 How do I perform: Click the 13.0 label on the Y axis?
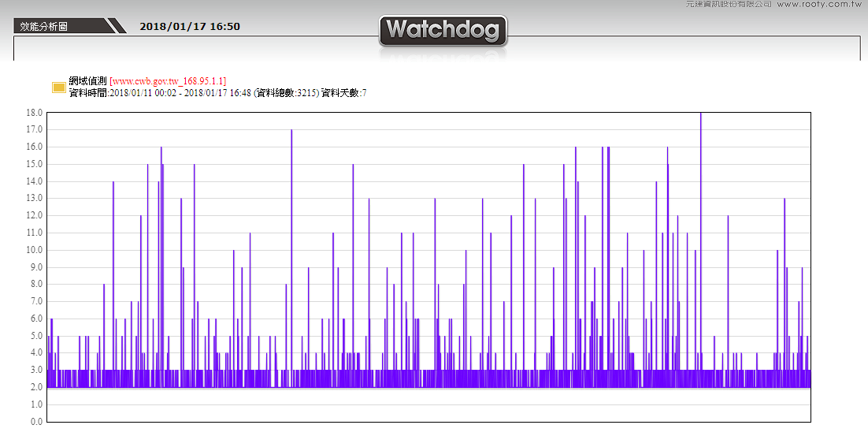click(x=35, y=199)
